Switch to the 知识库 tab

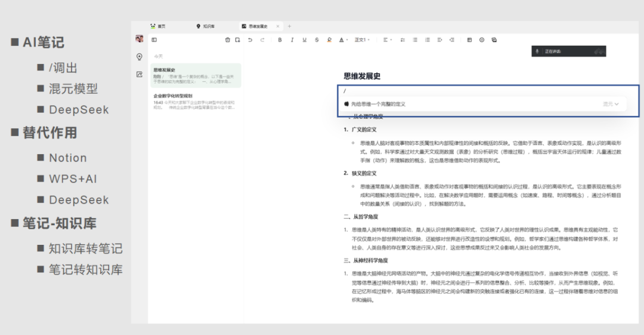tap(206, 26)
